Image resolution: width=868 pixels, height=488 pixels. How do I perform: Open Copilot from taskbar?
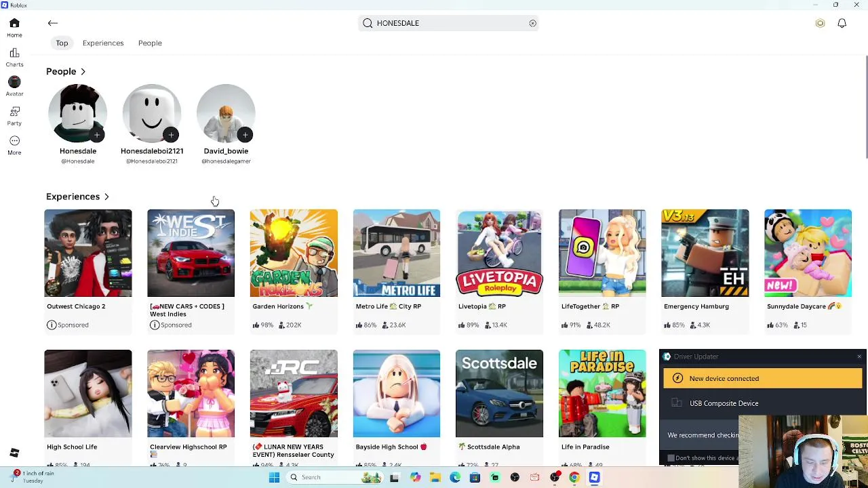point(415,477)
